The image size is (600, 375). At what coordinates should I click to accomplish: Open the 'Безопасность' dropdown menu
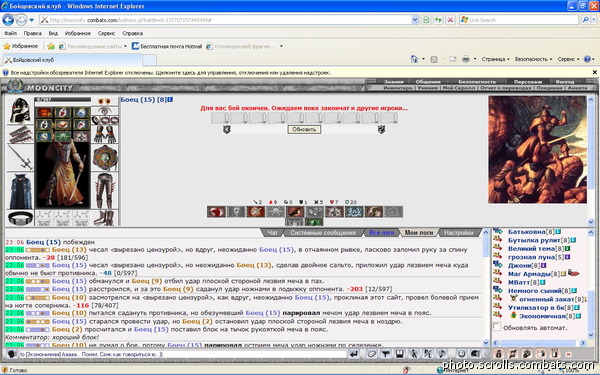coord(533,59)
